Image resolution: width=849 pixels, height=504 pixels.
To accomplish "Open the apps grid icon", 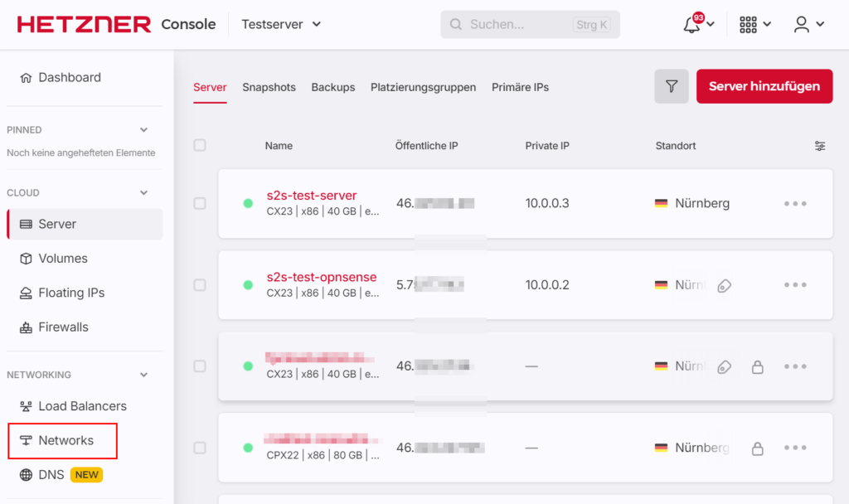I will pyautogui.click(x=748, y=24).
